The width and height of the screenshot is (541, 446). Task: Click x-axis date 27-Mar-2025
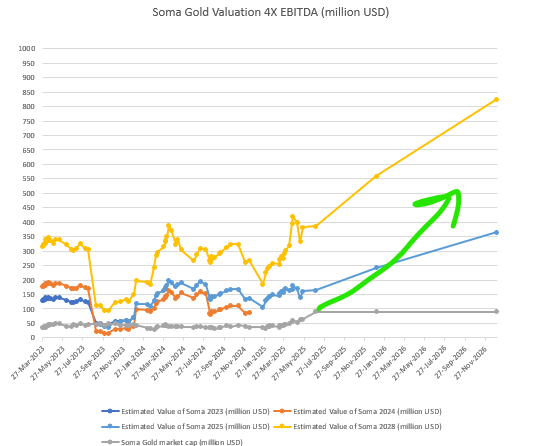[270, 362]
